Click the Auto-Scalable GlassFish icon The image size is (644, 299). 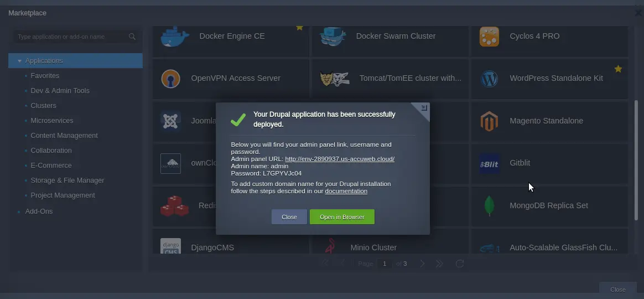pos(489,249)
